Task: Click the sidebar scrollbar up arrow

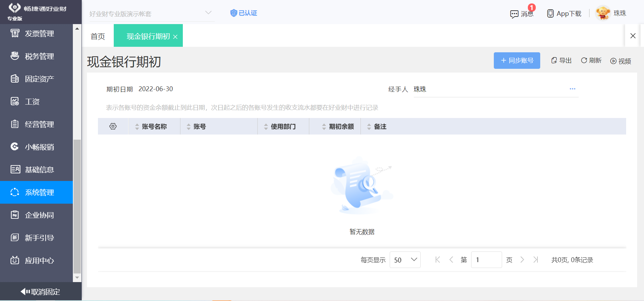Action: pos(77,29)
